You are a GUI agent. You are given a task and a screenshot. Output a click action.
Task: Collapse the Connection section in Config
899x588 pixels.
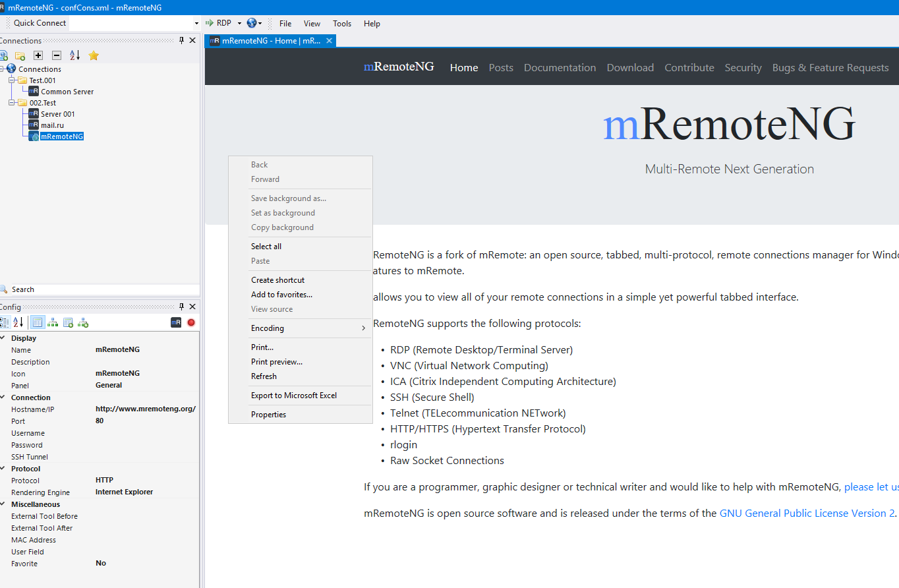3,397
